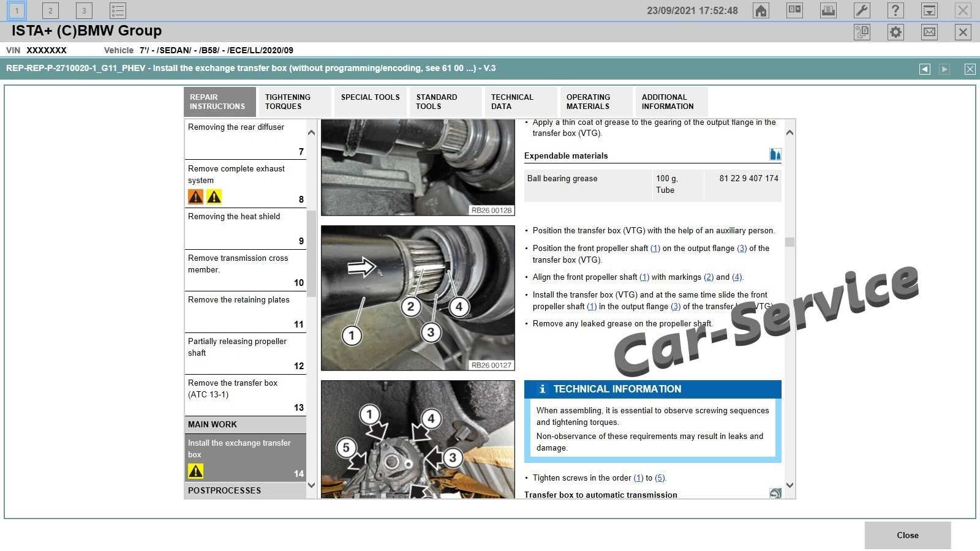Select step 11 Remove the retaining plates
The image size is (980, 551).
pyautogui.click(x=245, y=312)
